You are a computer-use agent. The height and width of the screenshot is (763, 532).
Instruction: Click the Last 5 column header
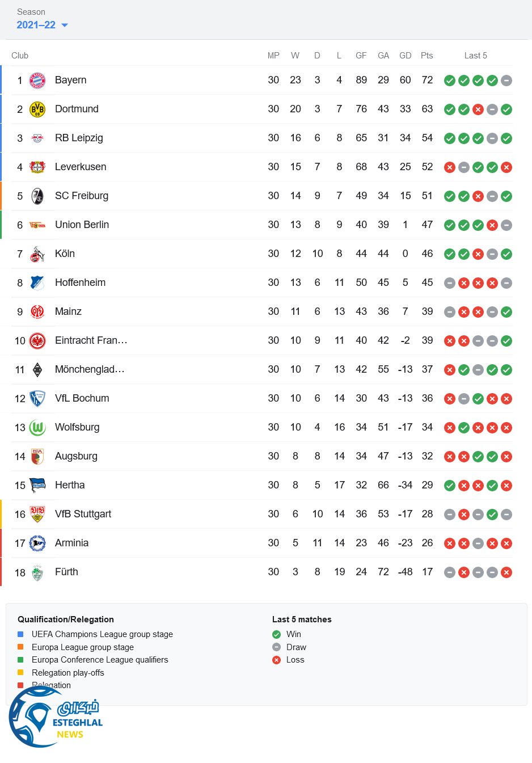pyautogui.click(x=475, y=56)
